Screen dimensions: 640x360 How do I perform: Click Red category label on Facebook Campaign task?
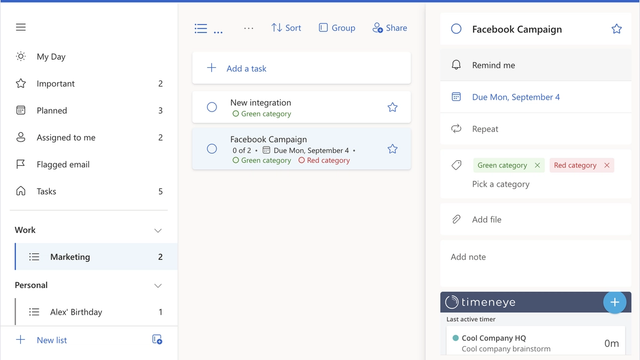(324, 160)
